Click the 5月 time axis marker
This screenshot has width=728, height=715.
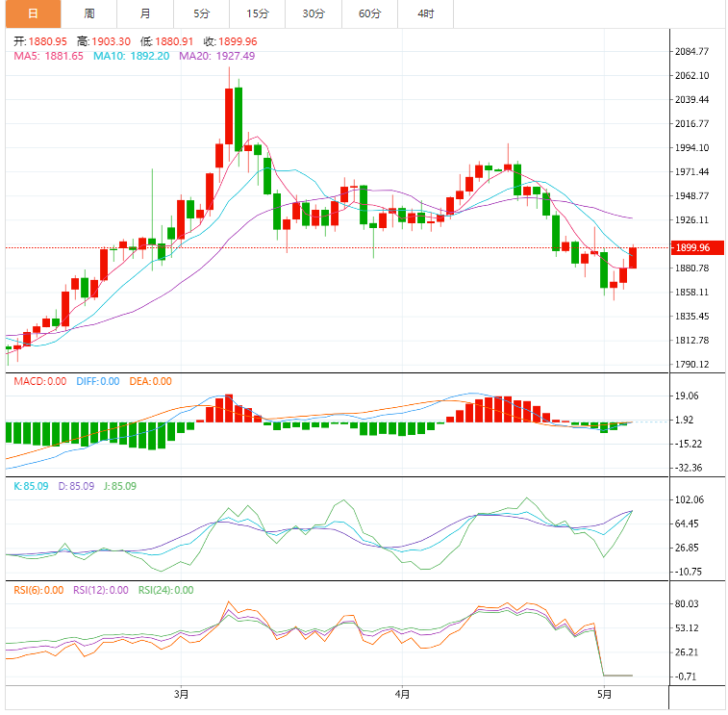pyautogui.click(x=604, y=695)
